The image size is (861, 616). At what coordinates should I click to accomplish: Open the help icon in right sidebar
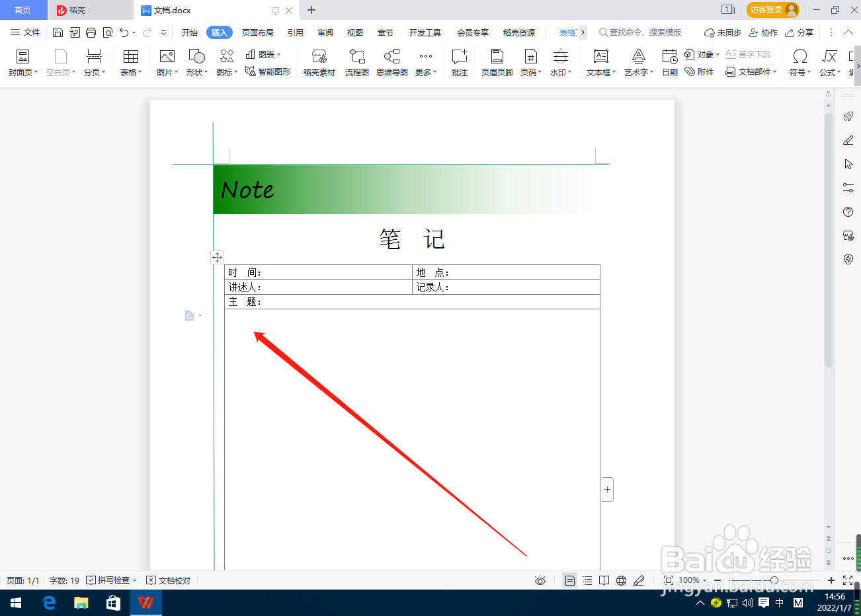coord(848,212)
